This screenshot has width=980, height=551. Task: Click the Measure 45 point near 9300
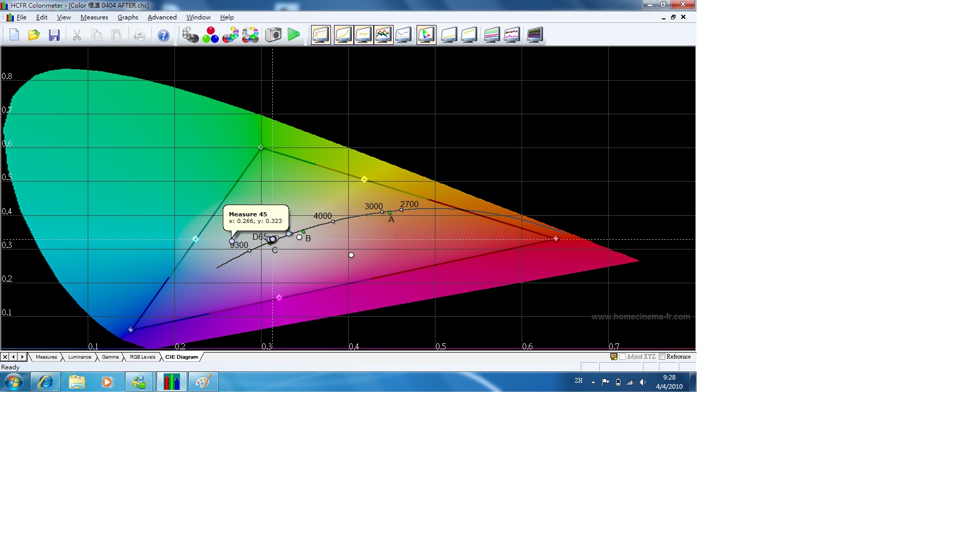pos(232,241)
